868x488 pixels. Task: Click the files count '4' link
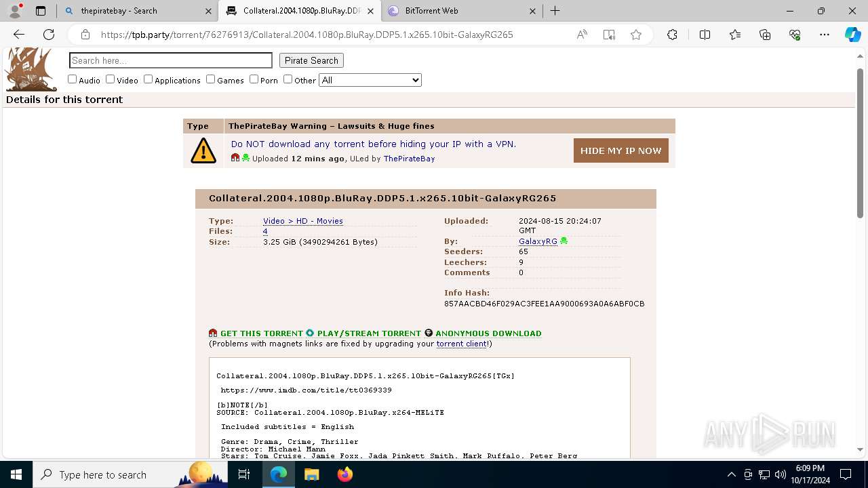click(x=265, y=231)
